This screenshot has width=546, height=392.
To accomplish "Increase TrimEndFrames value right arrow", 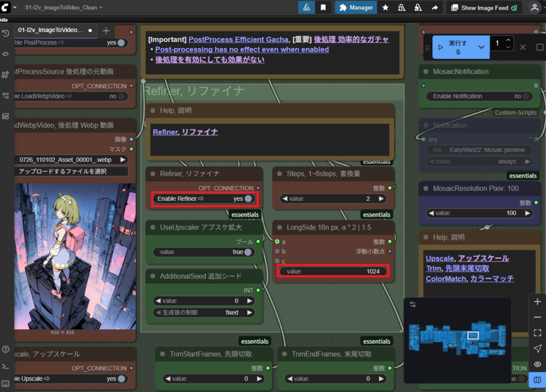I will [381, 379].
